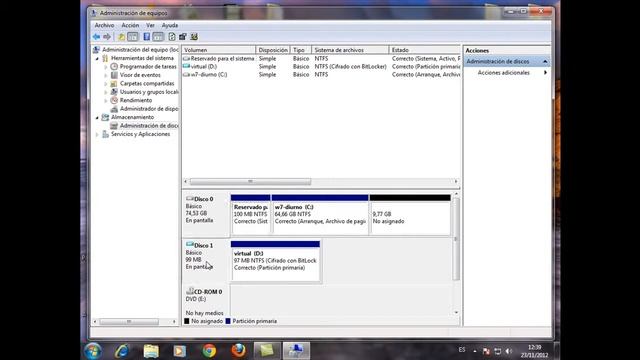The image size is (640, 360).
Task: Open Firefox from the taskbar
Action: (238, 351)
